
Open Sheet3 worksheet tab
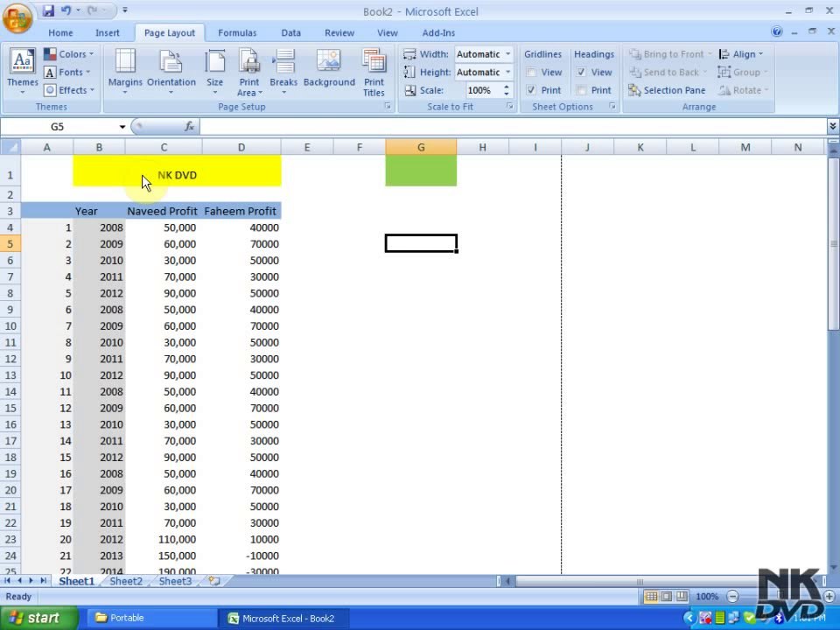175,581
